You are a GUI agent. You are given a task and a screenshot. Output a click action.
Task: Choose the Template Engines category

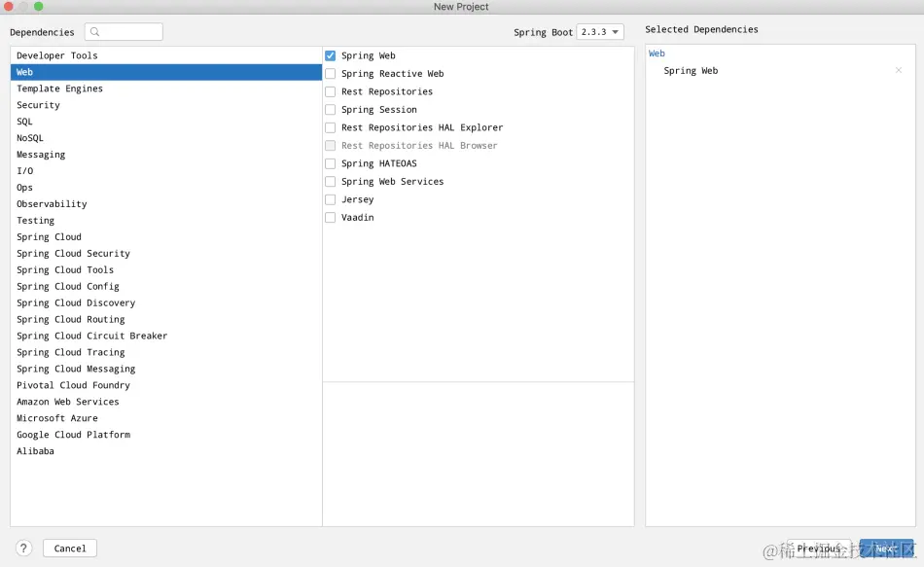click(166, 89)
